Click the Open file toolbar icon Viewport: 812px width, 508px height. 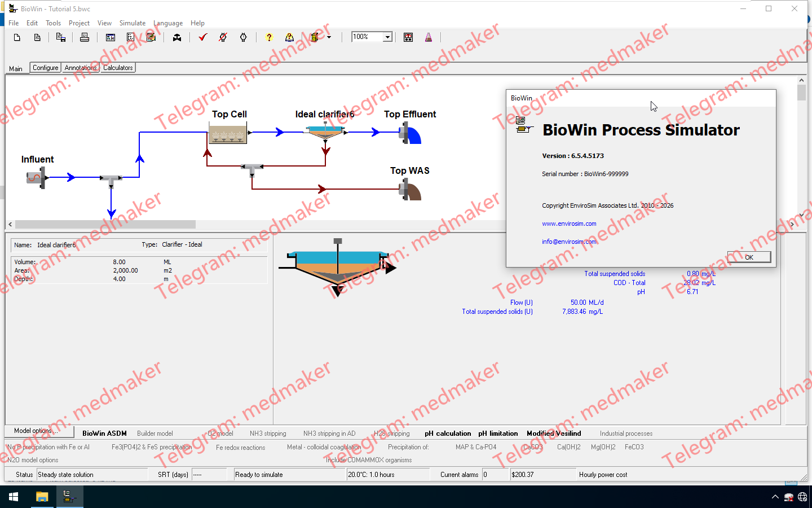[37, 37]
